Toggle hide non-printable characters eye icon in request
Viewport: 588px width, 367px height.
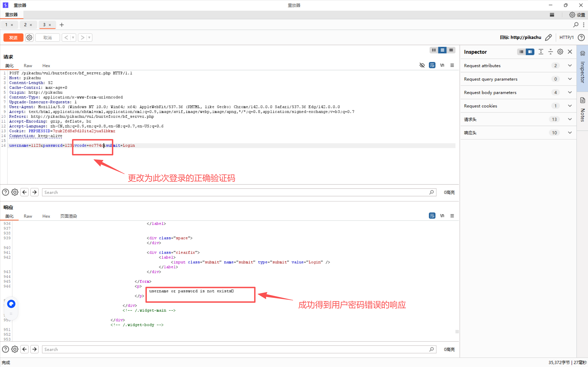(422, 65)
